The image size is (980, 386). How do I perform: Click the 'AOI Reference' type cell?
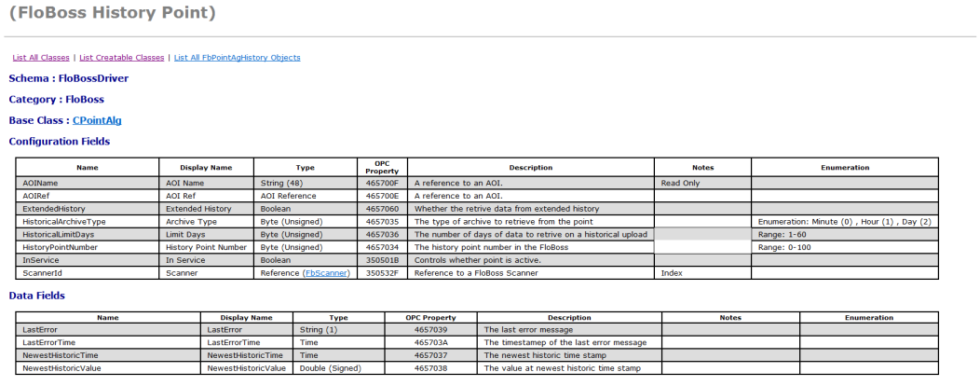click(306, 196)
